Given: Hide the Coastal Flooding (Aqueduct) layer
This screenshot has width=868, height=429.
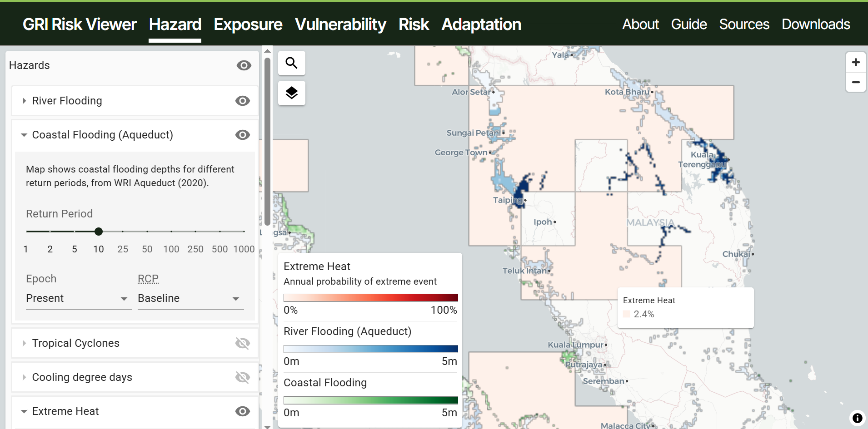Looking at the screenshot, I should point(242,135).
